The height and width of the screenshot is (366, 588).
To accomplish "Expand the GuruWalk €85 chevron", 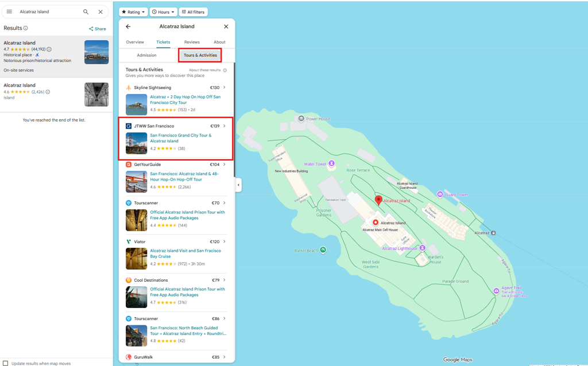I will [225, 357].
